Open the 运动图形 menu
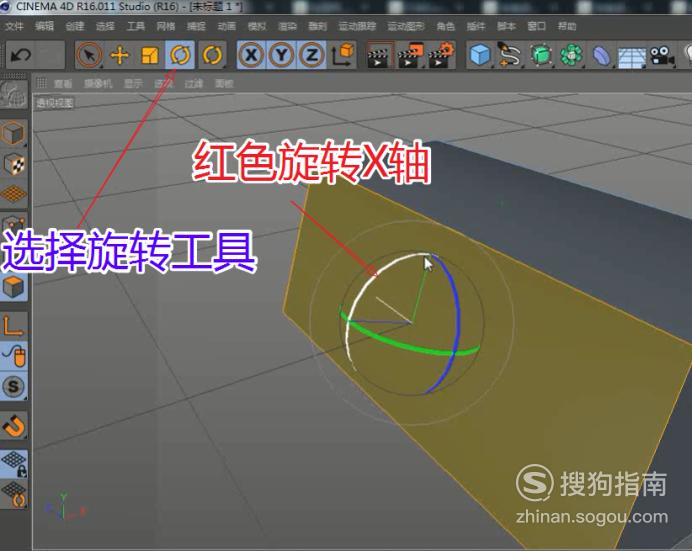Screen dimensions: 692x551 click(406, 26)
